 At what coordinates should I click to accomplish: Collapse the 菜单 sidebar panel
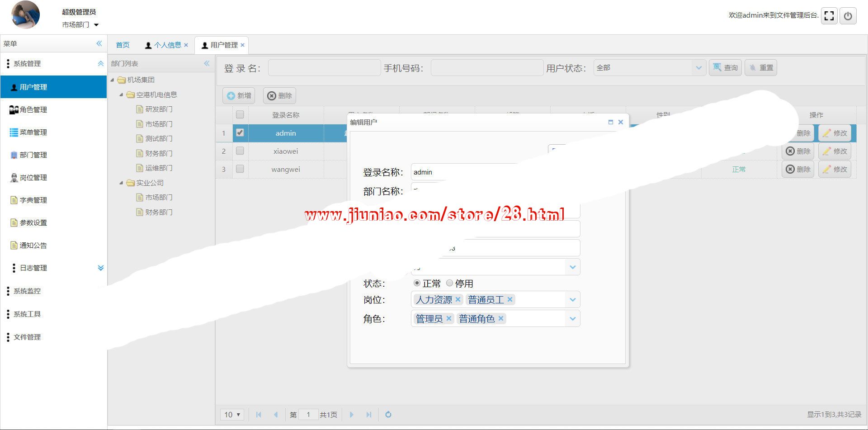click(99, 43)
